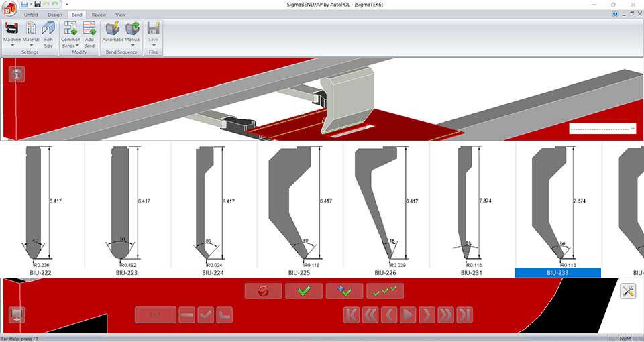Click the Manual bend sequence icon
This screenshot has width=644, height=342.
[133, 28]
